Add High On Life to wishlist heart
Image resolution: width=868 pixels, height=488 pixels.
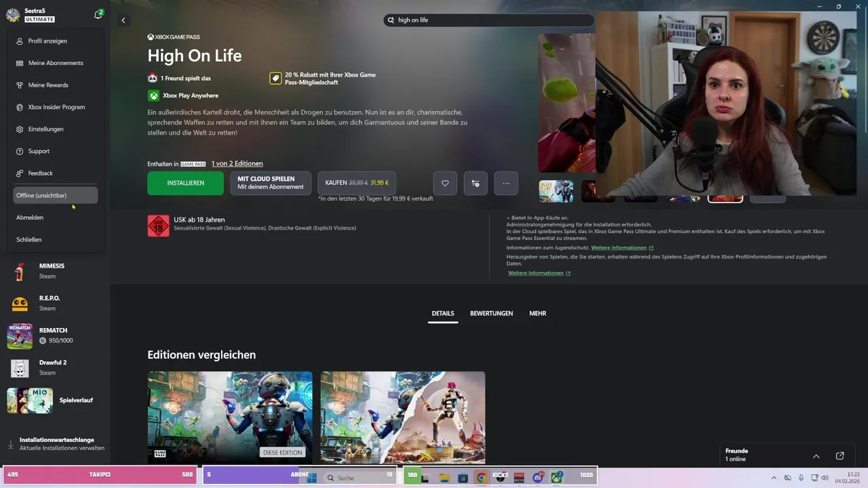[x=445, y=183]
